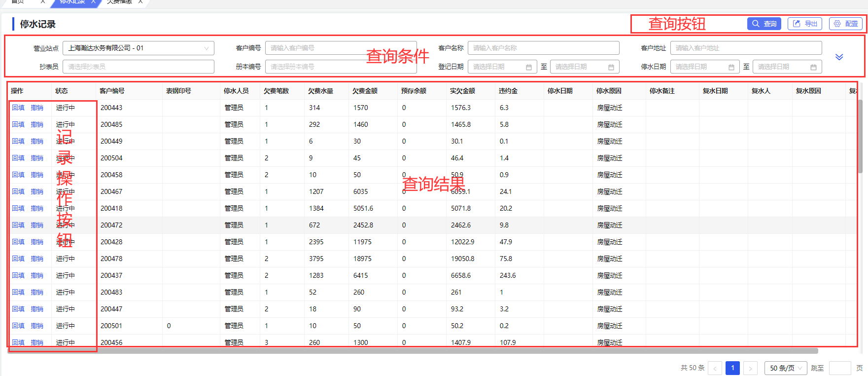Click the 欠费水量 column header
This screenshot has height=376, width=868.
click(320, 91)
